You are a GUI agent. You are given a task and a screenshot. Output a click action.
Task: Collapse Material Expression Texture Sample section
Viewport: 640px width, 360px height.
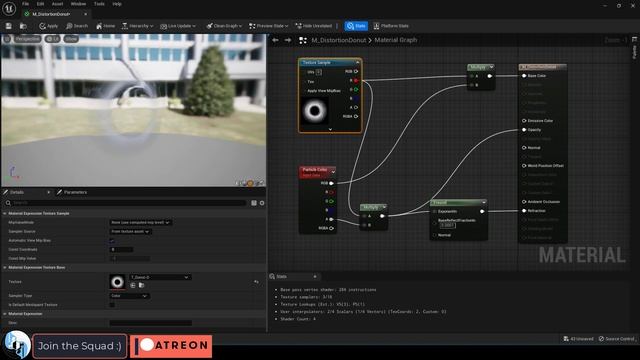pos(5,213)
